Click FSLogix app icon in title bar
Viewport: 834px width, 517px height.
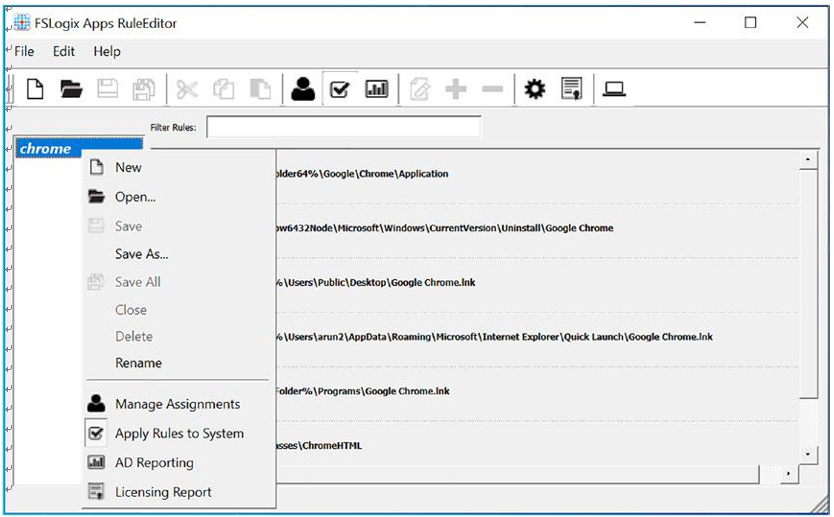point(22,22)
